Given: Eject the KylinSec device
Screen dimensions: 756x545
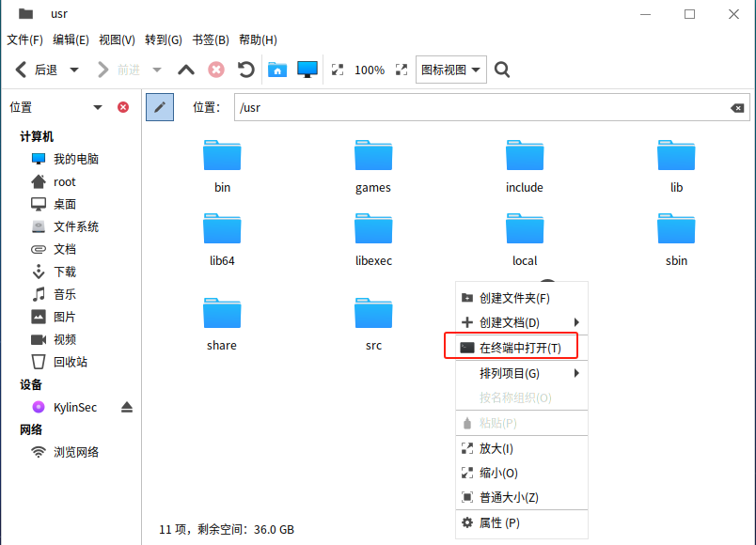Looking at the screenshot, I should 127,407.
